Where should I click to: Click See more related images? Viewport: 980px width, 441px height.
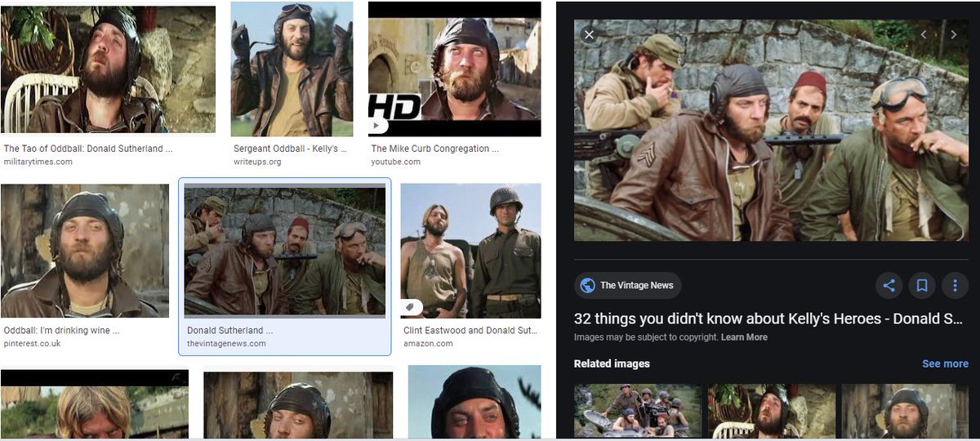[x=945, y=363]
